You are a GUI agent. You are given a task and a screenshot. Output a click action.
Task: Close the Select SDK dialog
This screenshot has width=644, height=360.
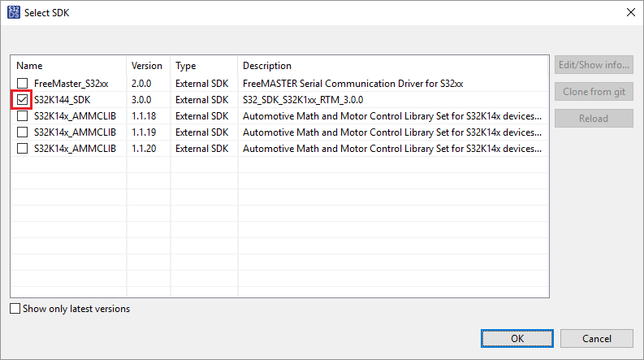[x=631, y=12]
